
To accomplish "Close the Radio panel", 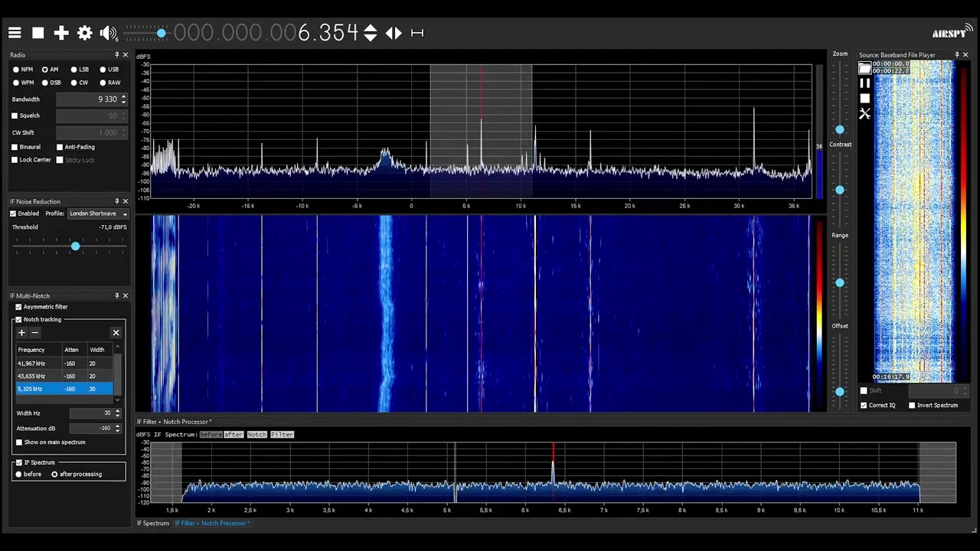I will (x=126, y=55).
